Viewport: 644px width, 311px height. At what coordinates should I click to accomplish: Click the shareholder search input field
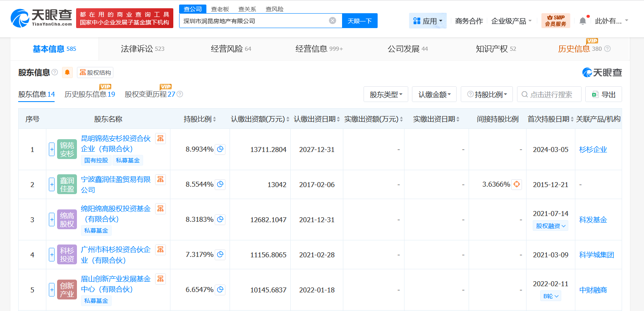coord(549,94)
